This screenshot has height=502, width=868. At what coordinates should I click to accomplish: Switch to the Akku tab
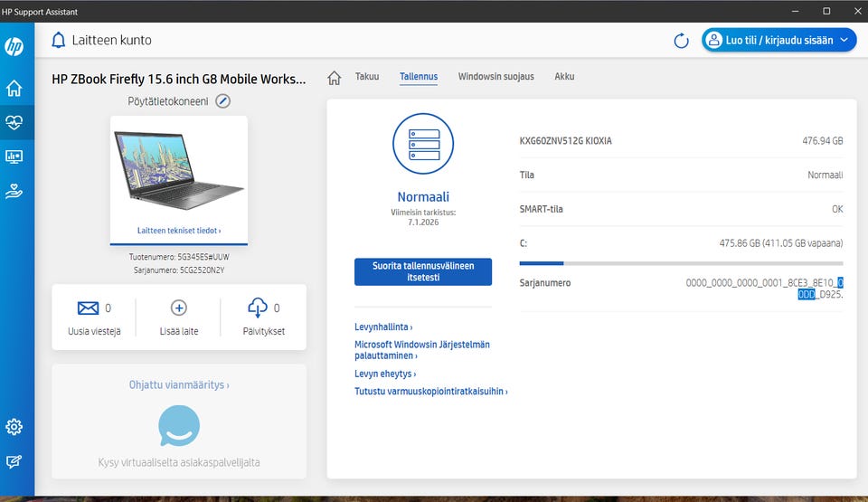coord(564,77)
